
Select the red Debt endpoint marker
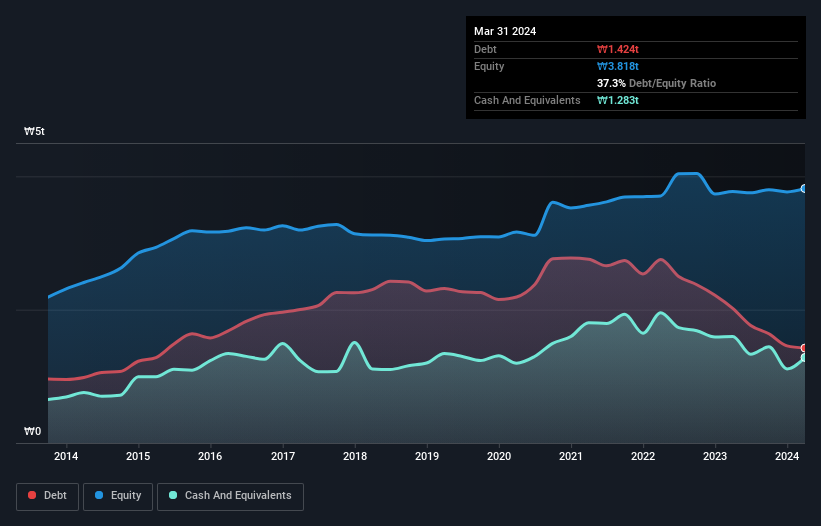pos(804,348)
